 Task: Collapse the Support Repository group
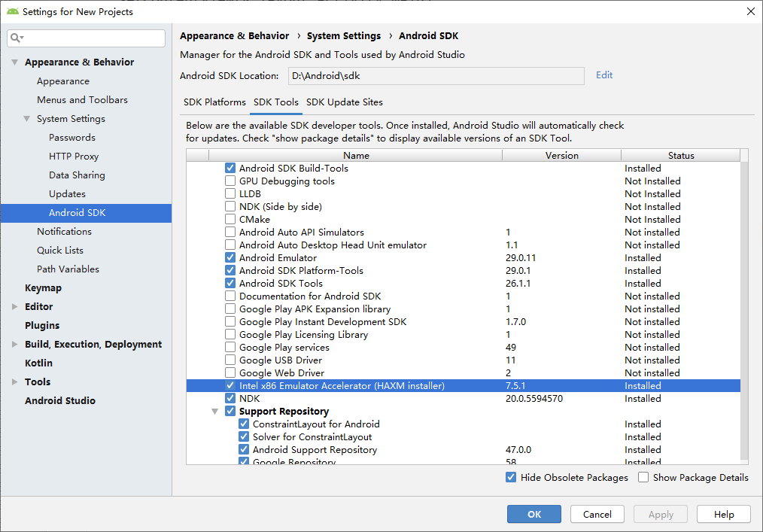pyautogui.click(x=214, y=412)
